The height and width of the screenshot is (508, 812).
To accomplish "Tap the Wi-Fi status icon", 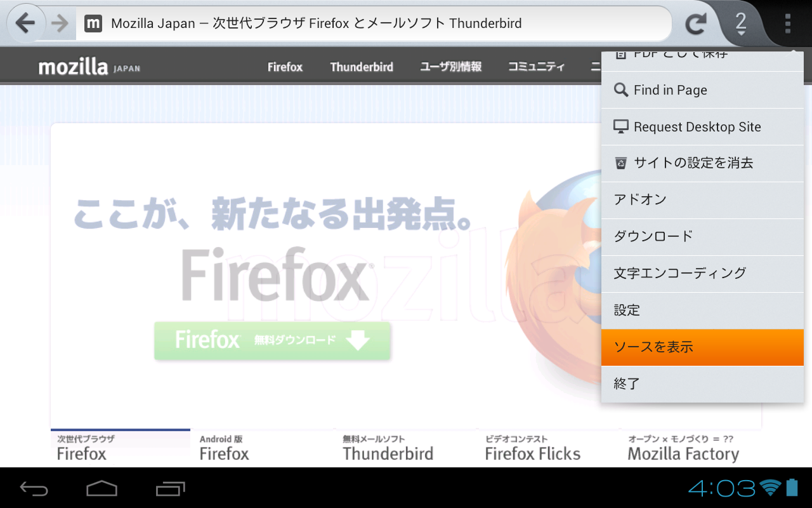I will [x=770, y=488].
